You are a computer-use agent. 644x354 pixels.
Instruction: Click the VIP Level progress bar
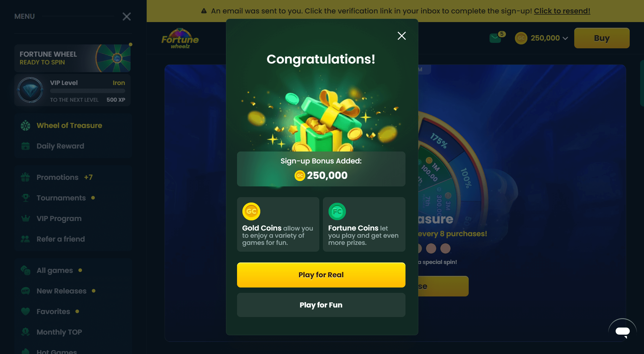click(x=88, y=91)
